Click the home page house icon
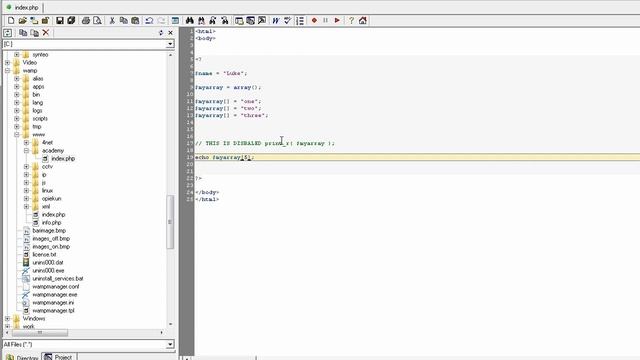Viewport: 640px width, 360px height. (363, 20)
